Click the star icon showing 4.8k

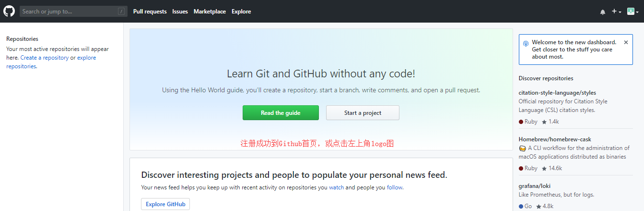click(x=539, y=207)
